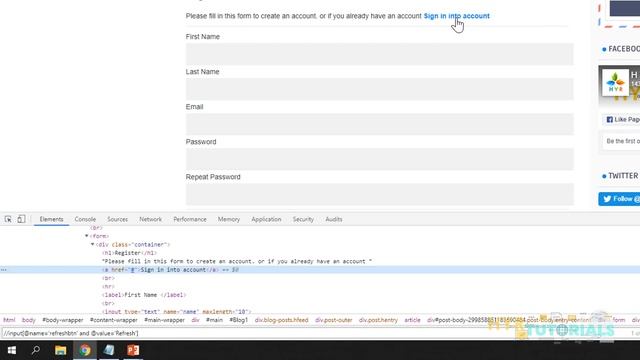Screen dimensions: 640x360
Task: Open the Console tab
Action: point(85,219)
